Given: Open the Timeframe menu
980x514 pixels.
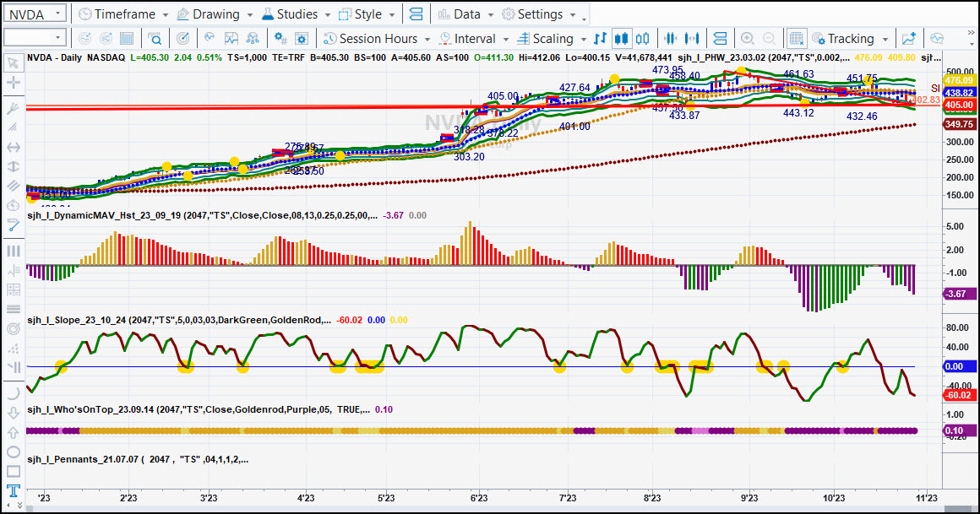Looking at the screenshot, I should (x=123, y=14).
